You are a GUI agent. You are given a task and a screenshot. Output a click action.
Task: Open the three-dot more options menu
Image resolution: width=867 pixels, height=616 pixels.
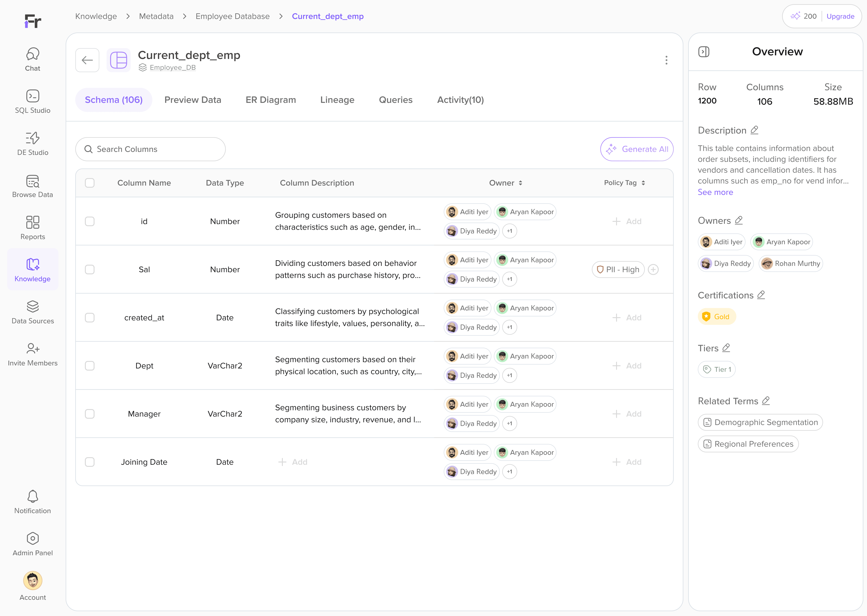pyautogui.click(x=666, y=60)
